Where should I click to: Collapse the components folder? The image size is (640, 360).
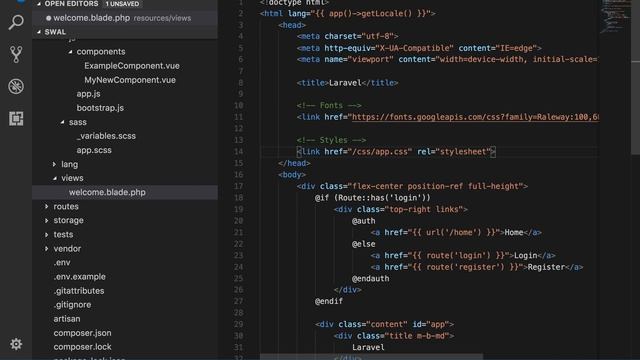71,52
